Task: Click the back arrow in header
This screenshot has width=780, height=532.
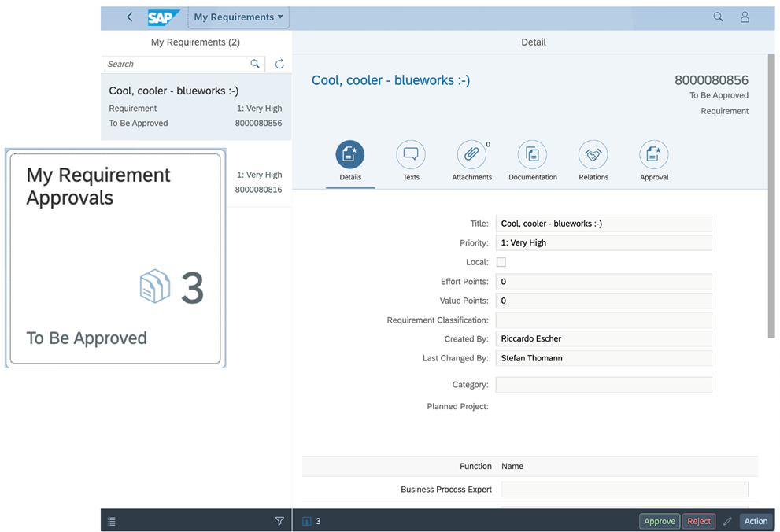Action: point(130,17)
